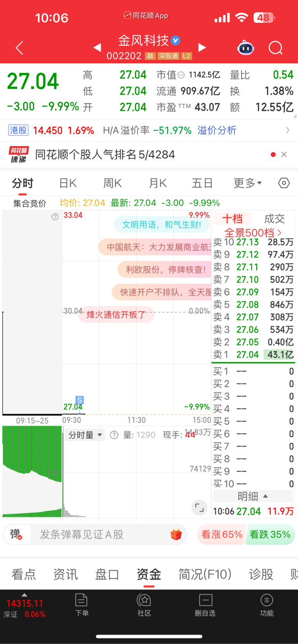Open the robot assistant icon
The image size is (298, 644).
pos(246,48)
